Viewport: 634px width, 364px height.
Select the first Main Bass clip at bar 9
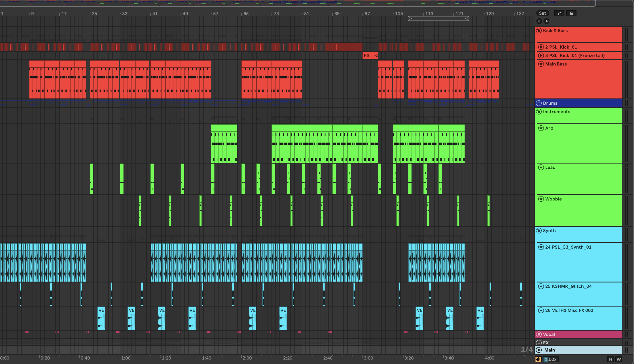(x=37, y=79)
